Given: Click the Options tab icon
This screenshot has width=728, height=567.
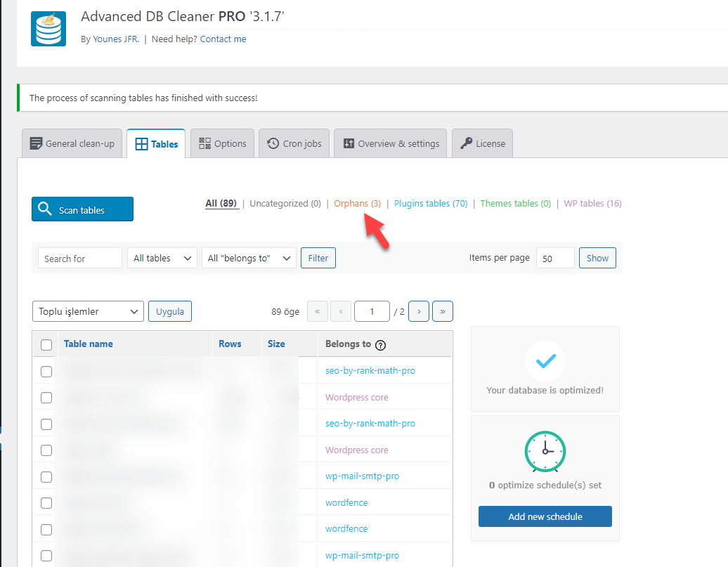Looking at the screenshot, I should [204, 143].
